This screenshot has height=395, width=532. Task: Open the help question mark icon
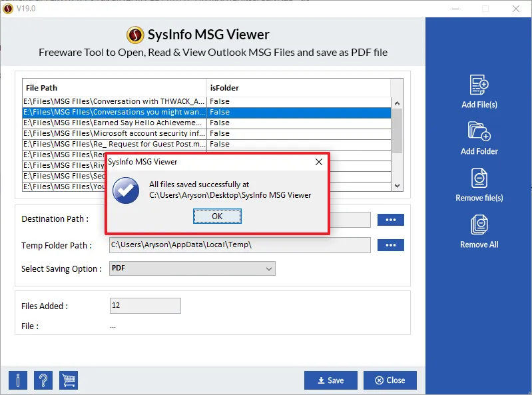(x=43, y=380)
